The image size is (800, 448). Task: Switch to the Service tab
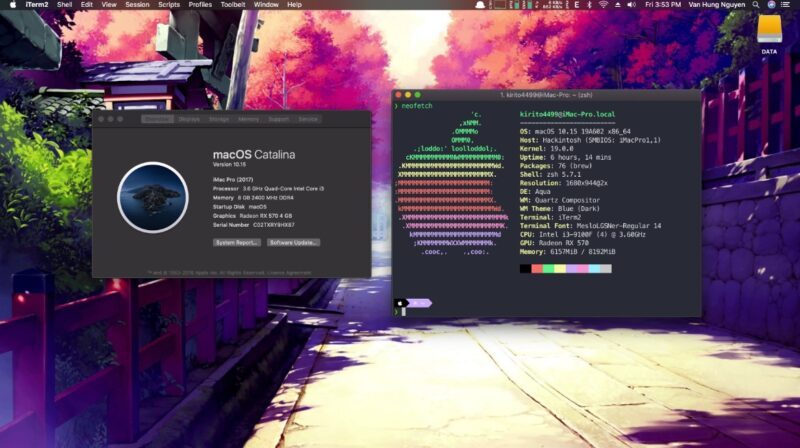pyautogui.click(x=308, y=119)
